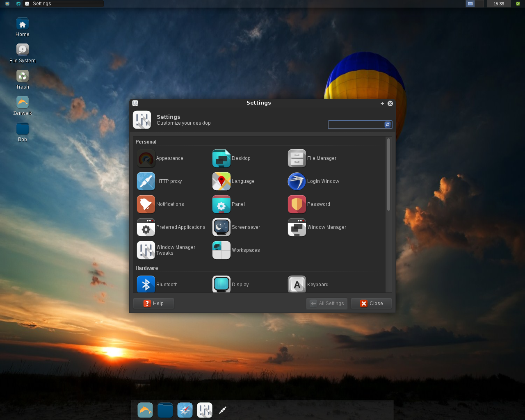525x420 pixels.
Task: Open the Keyboard settings icon
Action: coord(297,284)
